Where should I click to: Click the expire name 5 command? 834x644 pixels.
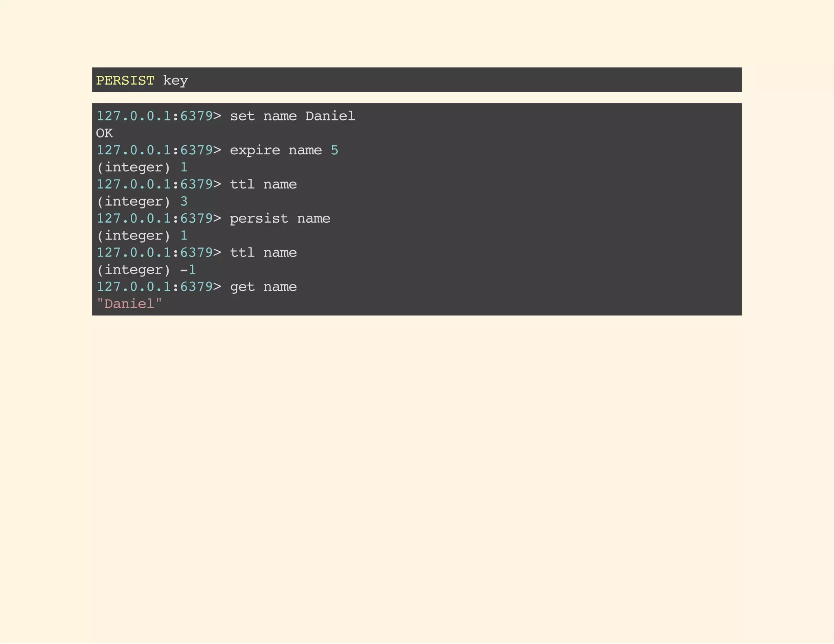pyautogui.click(x=283, y=150)
